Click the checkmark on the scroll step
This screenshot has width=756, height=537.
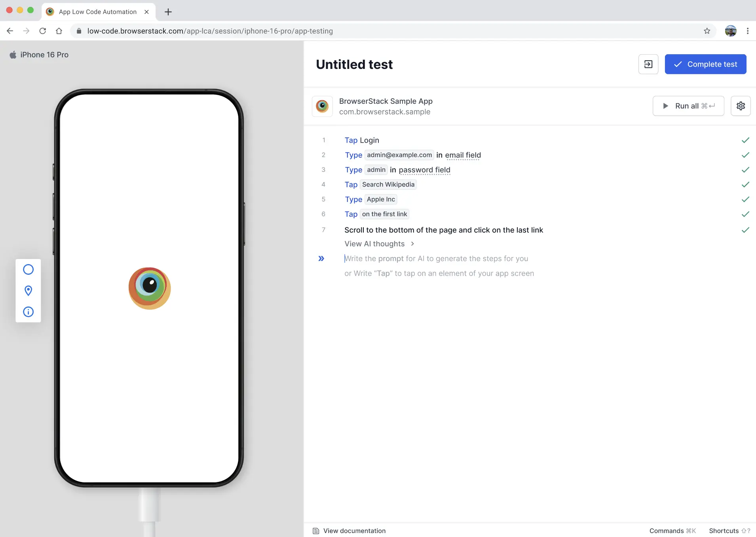(x=746, y=230)
